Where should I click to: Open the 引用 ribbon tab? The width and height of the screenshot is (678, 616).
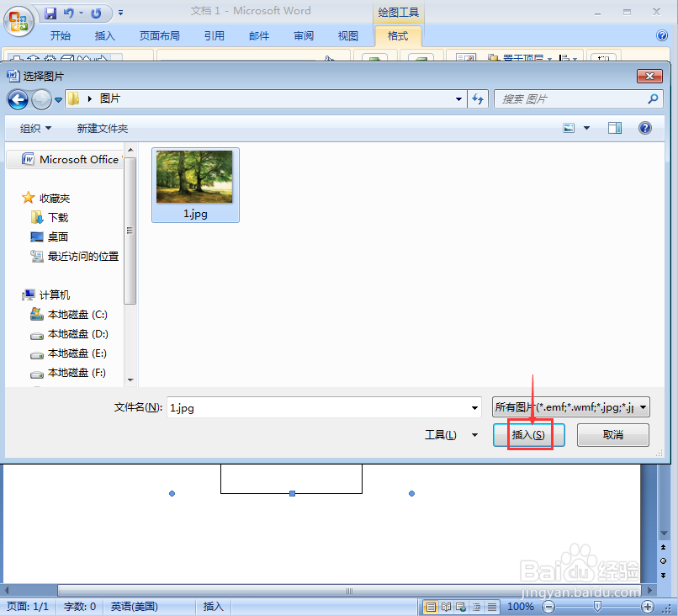[x=214, y=35]
